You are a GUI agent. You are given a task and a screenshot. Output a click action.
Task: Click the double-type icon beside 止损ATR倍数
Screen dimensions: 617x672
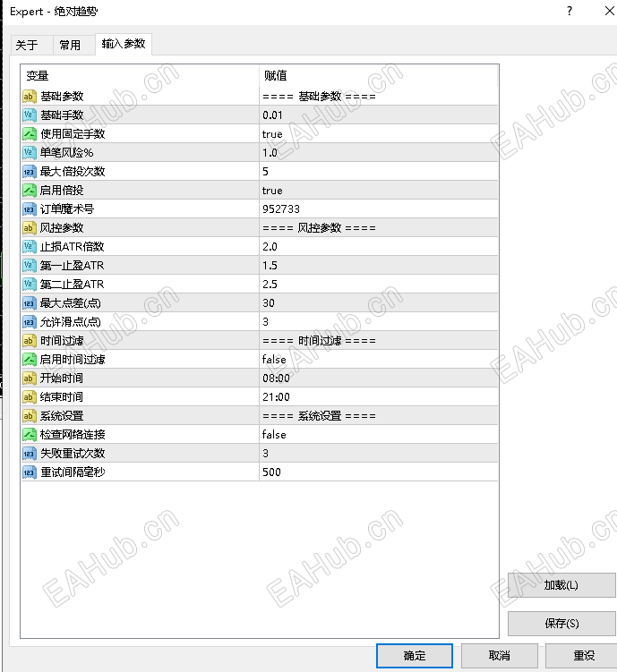tap(30, 246)
